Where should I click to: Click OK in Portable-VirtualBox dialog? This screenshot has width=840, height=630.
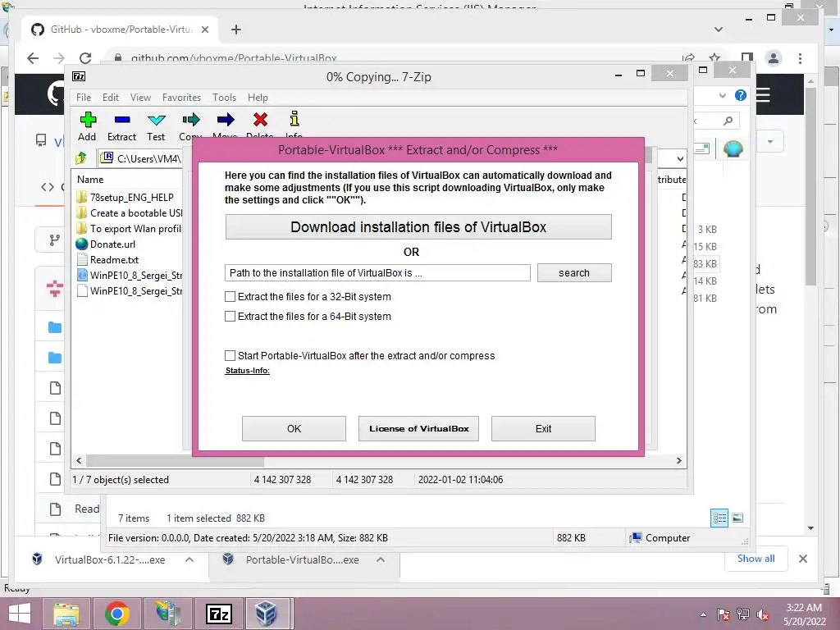(x=294, y=428)
